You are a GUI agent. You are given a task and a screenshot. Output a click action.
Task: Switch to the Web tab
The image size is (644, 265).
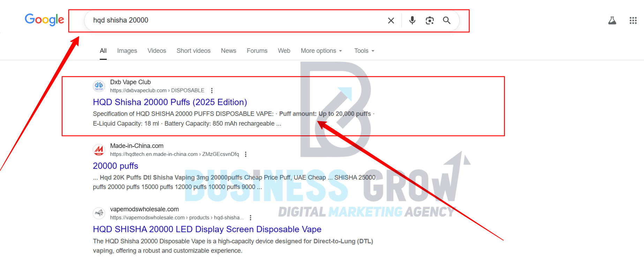click(284, 51)
